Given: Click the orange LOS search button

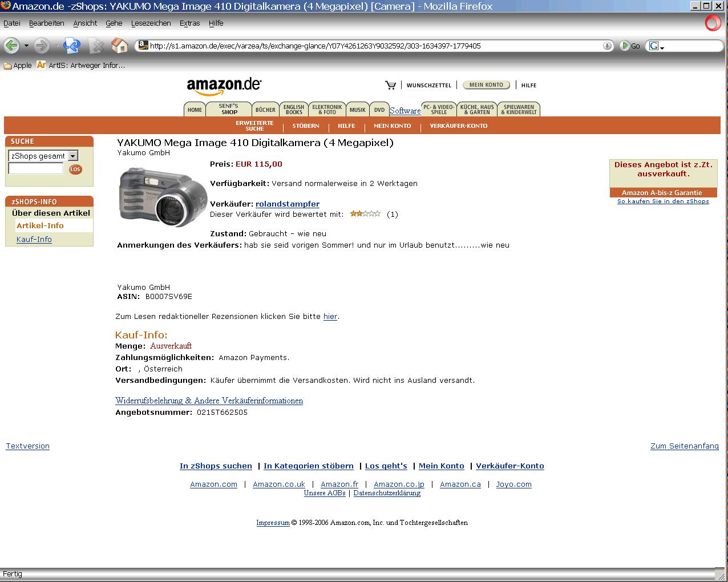Looking at the screenshot, I should [x=75, y=169].
